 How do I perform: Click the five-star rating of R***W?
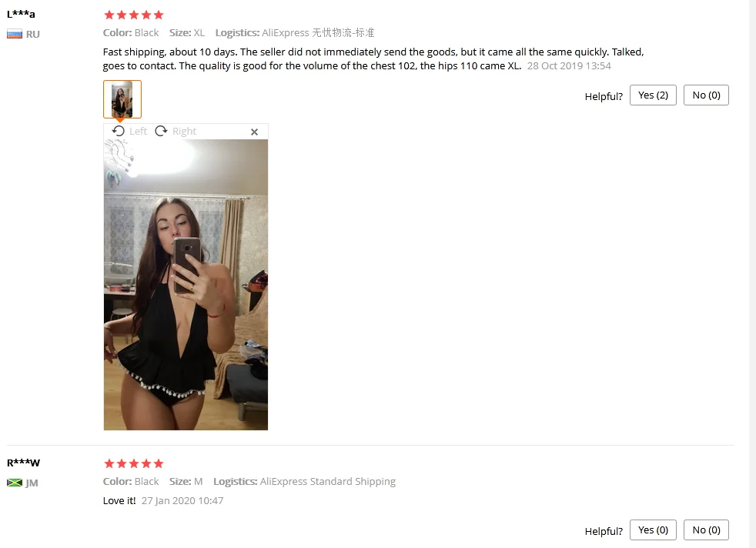click(x=134, y=463)
